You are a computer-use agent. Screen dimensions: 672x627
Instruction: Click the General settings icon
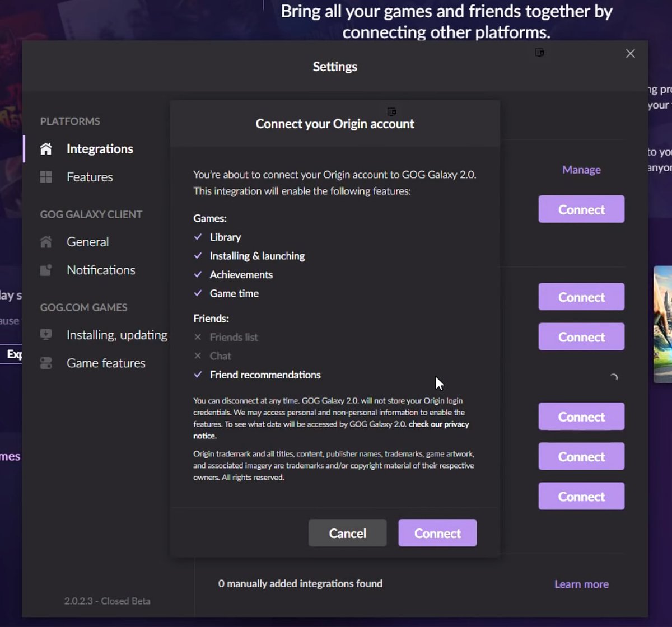click(x=46, y=242)
